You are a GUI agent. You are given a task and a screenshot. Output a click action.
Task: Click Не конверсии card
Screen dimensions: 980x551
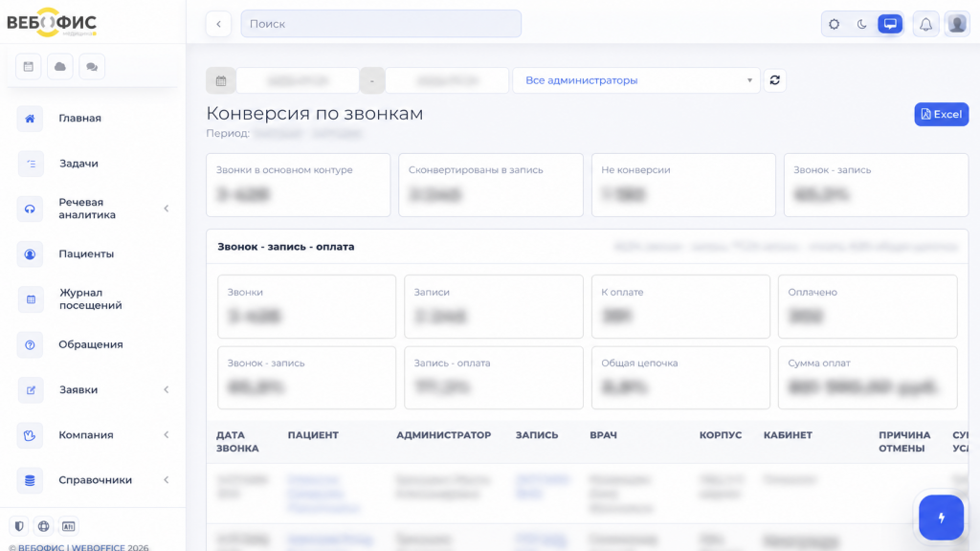point(683,185)
